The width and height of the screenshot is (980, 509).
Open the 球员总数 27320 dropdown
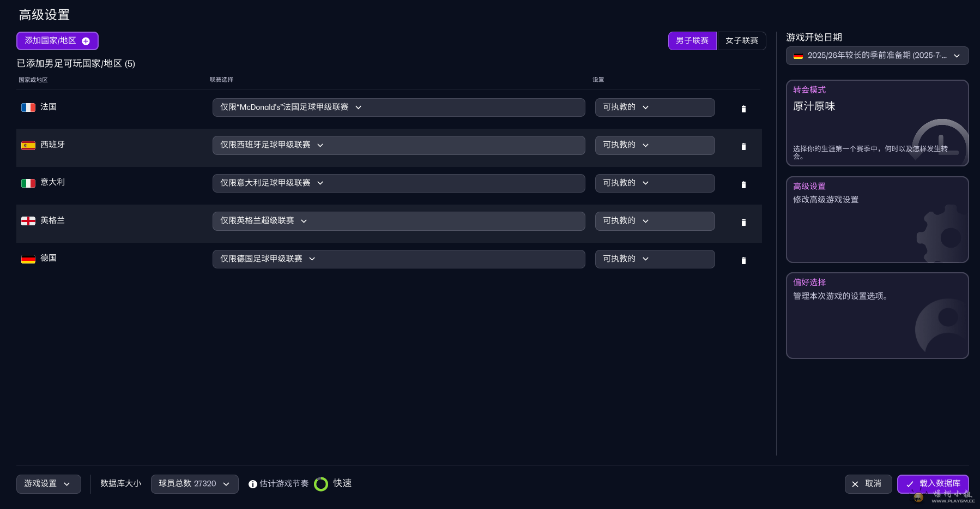tap(195, 484)
